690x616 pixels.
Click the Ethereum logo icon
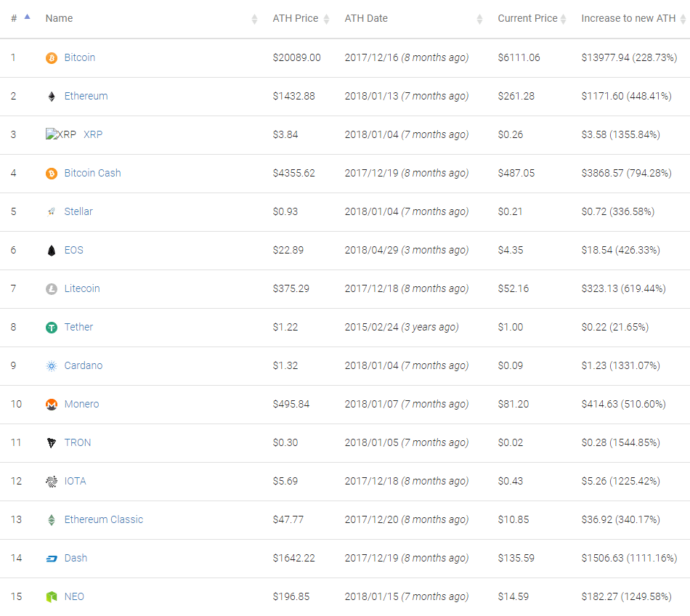pyautogui.click(x=52, y=97)
